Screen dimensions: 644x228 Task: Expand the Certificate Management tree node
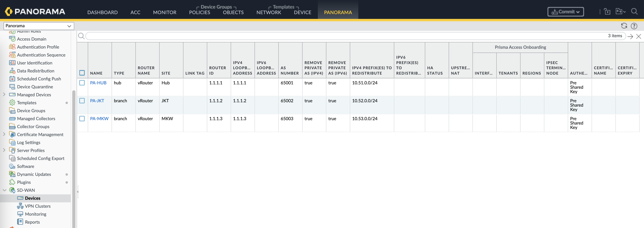(4, 134)
